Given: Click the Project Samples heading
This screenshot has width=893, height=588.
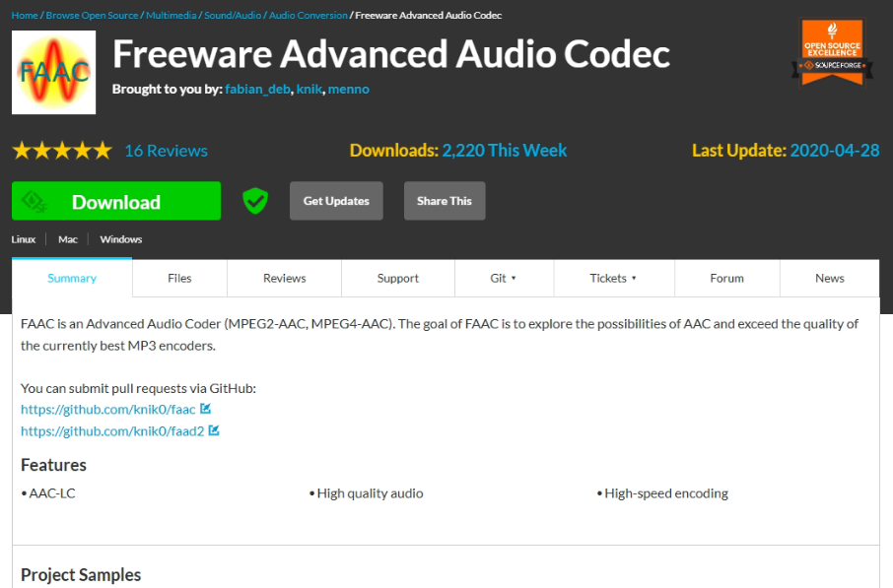Looking at the screenshot, I should click(81, 575).
